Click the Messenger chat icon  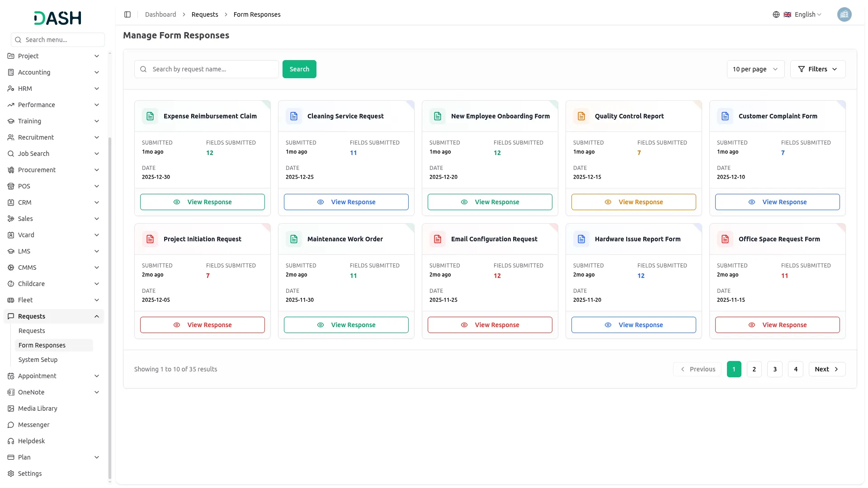(x=11, y=425)
